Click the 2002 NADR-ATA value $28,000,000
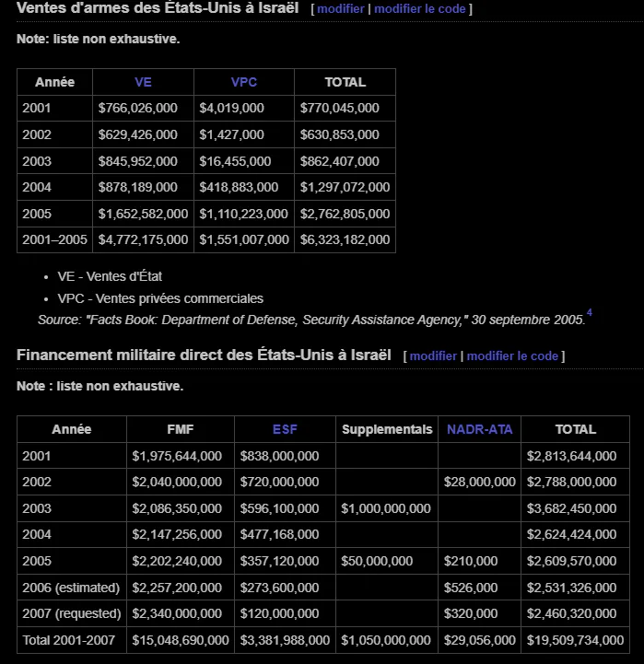 480,482
